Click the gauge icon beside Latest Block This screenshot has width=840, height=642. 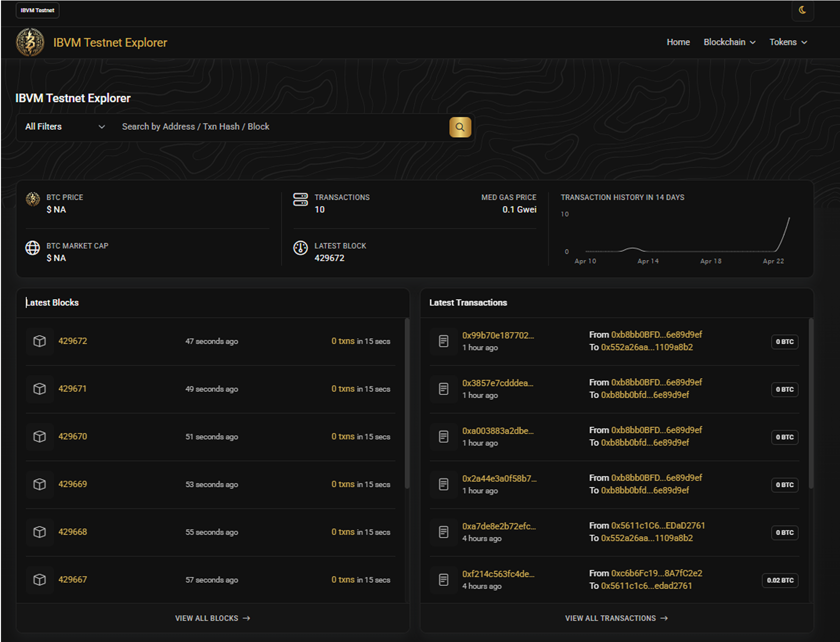300,248
